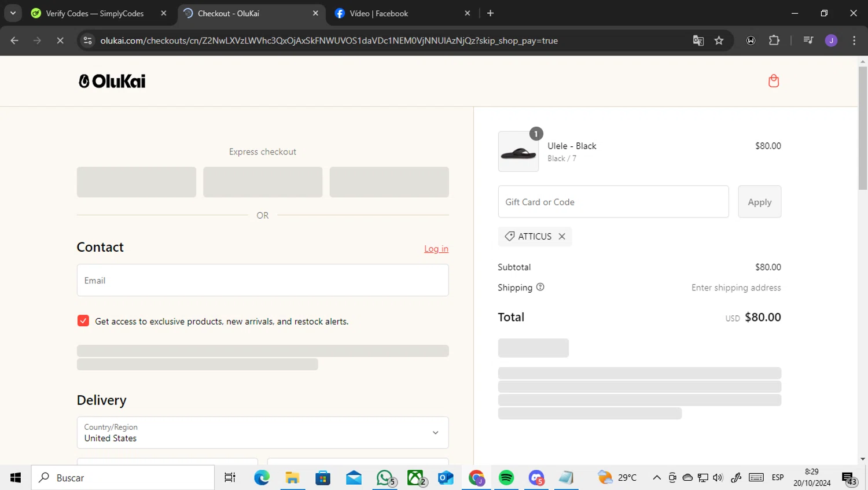Open Microsoft Store from taskbar
Viewport: 868px width, 490px height.
323,478
